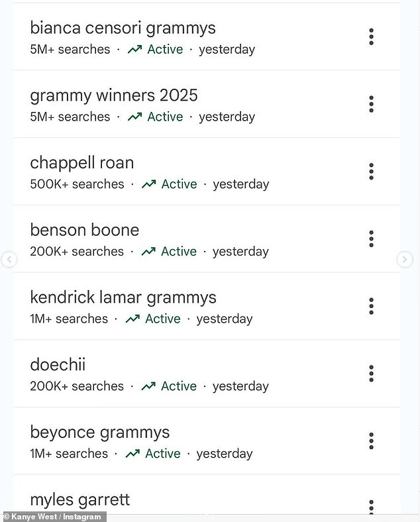
Task: Open the beyonce grammys trend
Action: point(99,433)
